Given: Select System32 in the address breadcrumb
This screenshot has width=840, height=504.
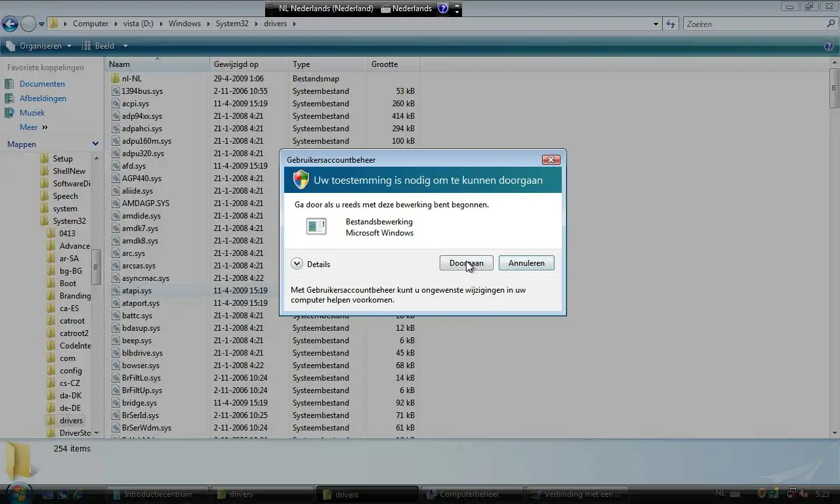Looking at the screenshot, I should [x=232, y=24].
